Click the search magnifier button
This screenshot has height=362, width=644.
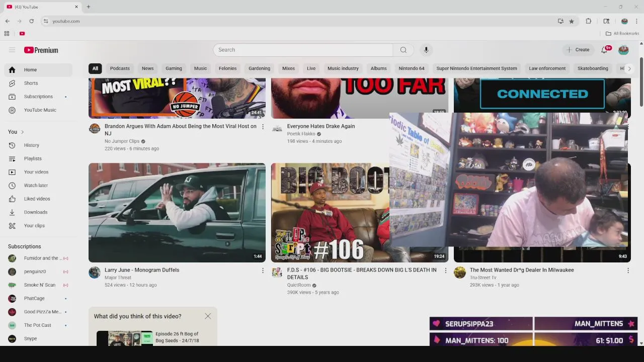click(x=404, y=50)
